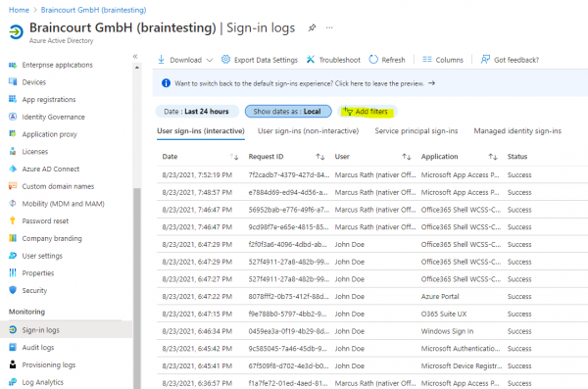Click the Properties icon
Screen dimensions: 588x389
pyautogui.click(x=13, y=272)
